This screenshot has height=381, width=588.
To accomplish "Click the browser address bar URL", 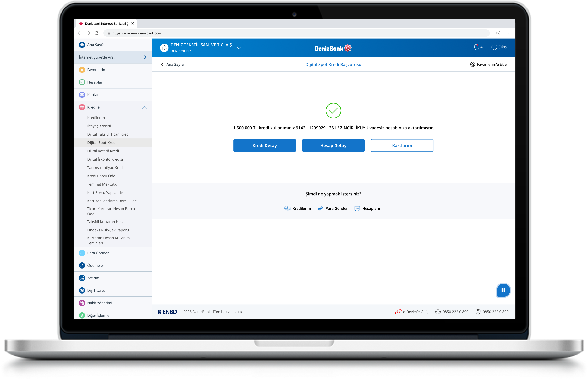I will (x=137, y=33).
